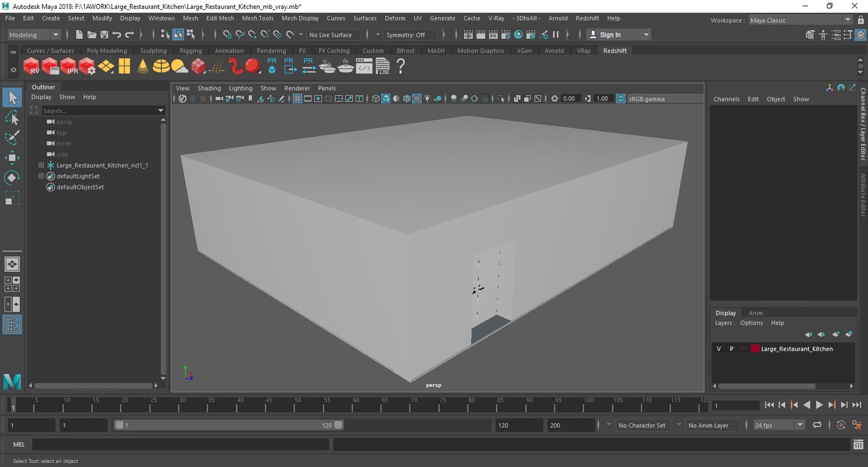The image size is (868, 467).
Task: Open the Script Editor icon
Action: (x=858, y=445)
